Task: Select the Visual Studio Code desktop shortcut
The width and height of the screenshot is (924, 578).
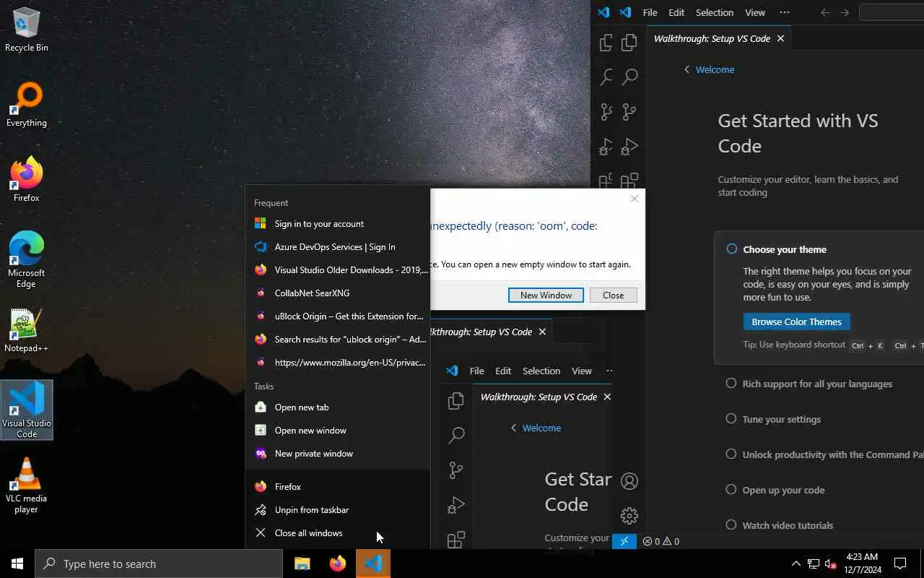Action: (x=27, y=410)
